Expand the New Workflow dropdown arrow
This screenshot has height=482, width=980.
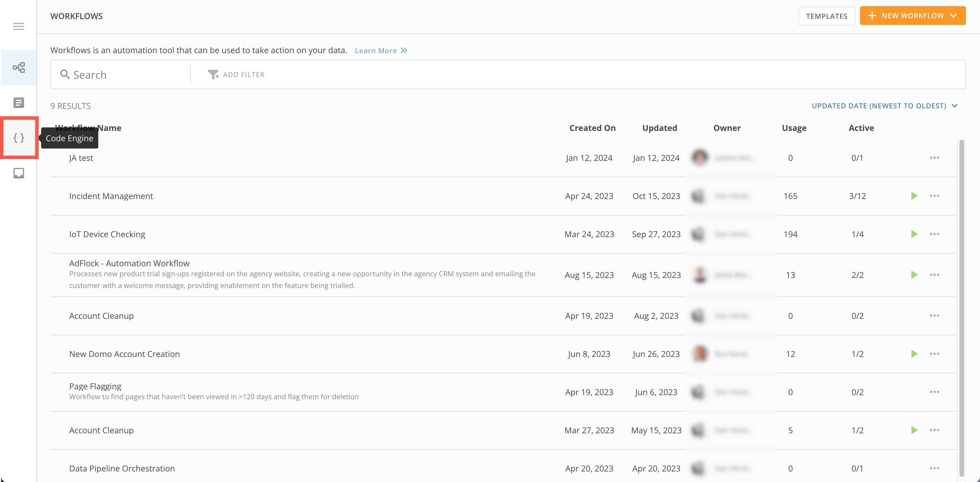pos(953,16)
